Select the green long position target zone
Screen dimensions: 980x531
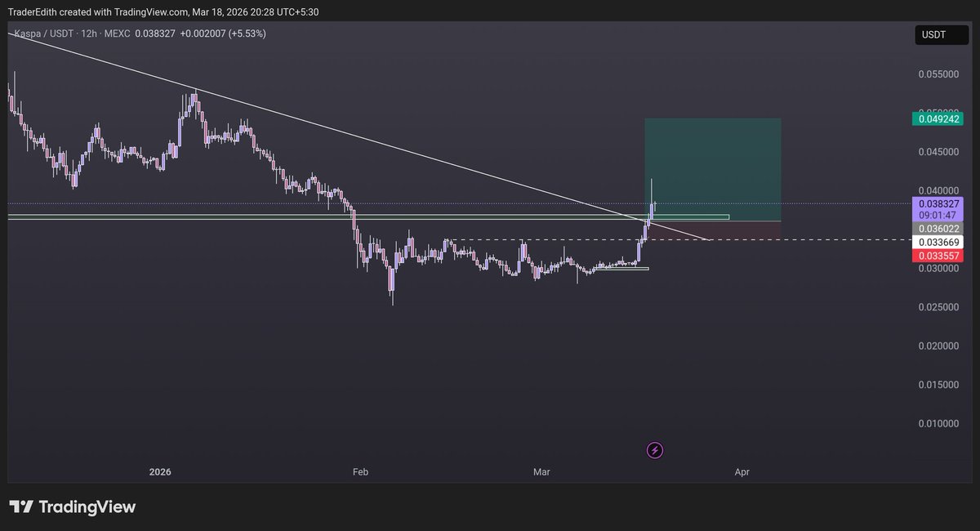click(713, 170)
